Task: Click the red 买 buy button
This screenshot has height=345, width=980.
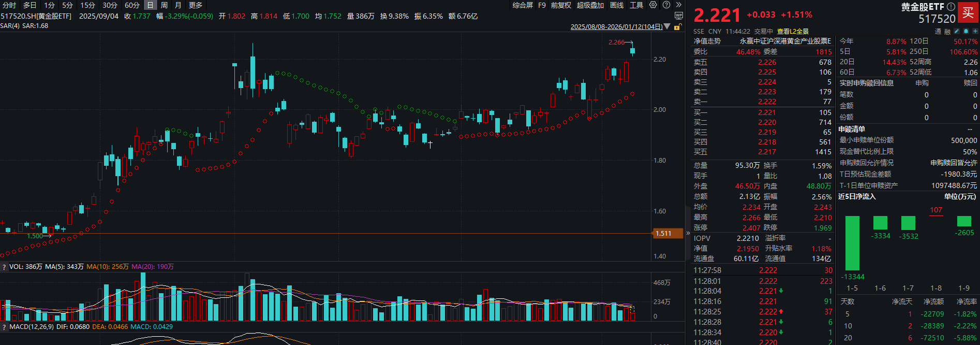Action: (x=968, y=11)
